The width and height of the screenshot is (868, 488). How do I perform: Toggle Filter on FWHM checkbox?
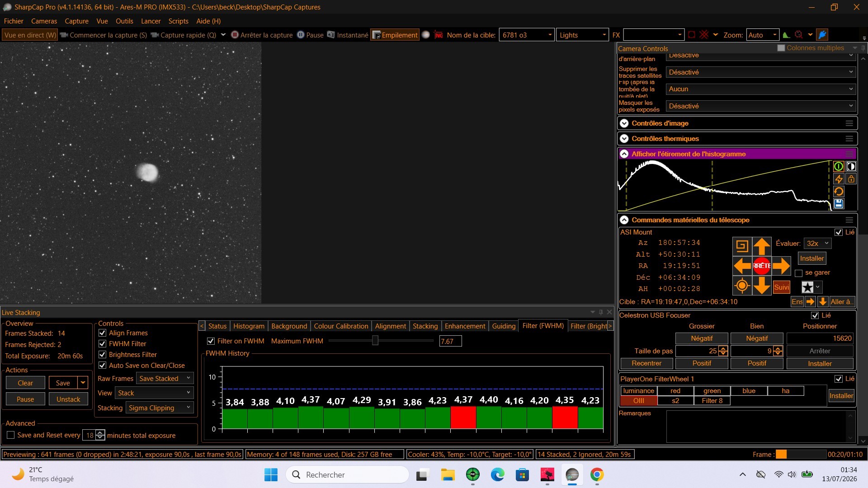coord(211,341)
